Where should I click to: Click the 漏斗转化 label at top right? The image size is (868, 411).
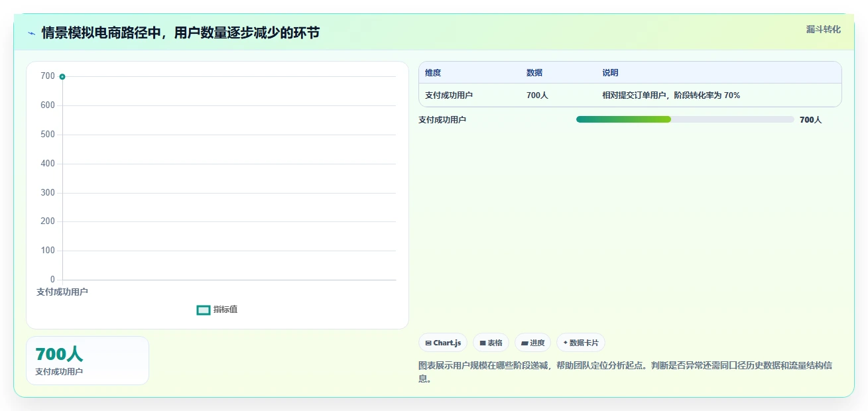824,29
